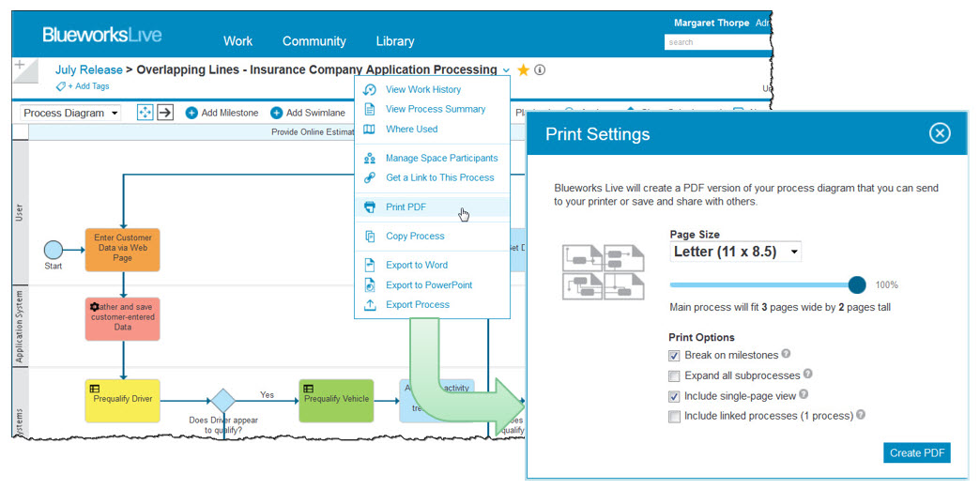Select View Work History menu entry
The image size is (980, 490).
pyautogui.click(x=423, y=89)
